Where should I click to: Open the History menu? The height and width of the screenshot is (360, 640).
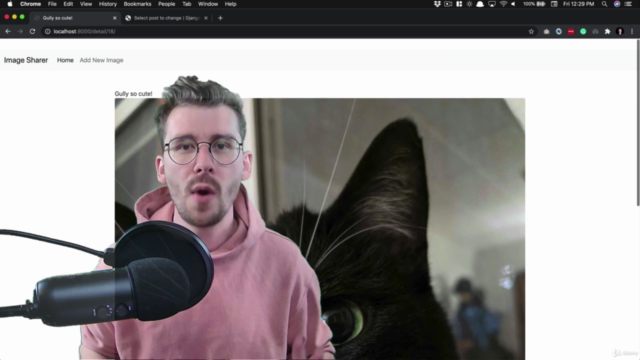[x=108, y=4]
